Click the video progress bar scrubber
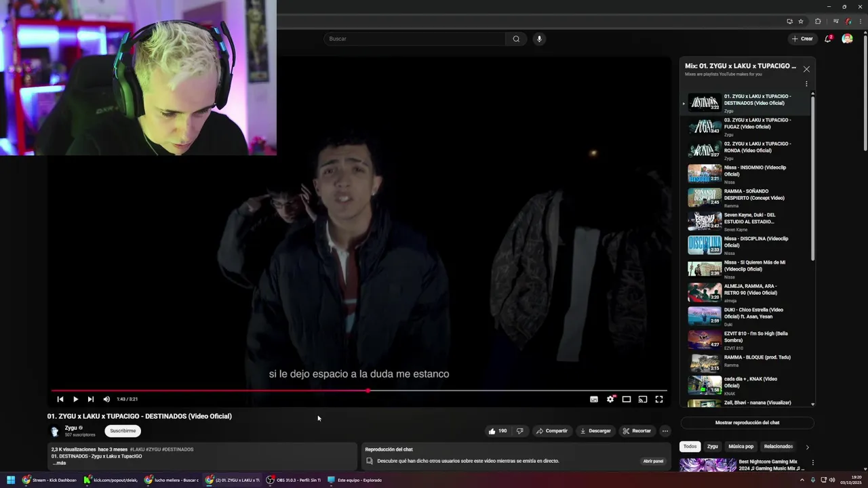Screen dimensions: 868x488 click(368, 390)
